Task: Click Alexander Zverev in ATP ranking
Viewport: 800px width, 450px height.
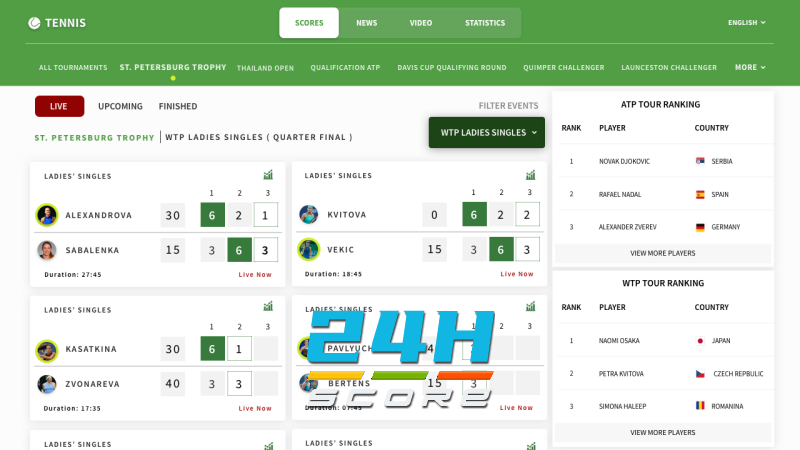Action: (x=628, y=227)
